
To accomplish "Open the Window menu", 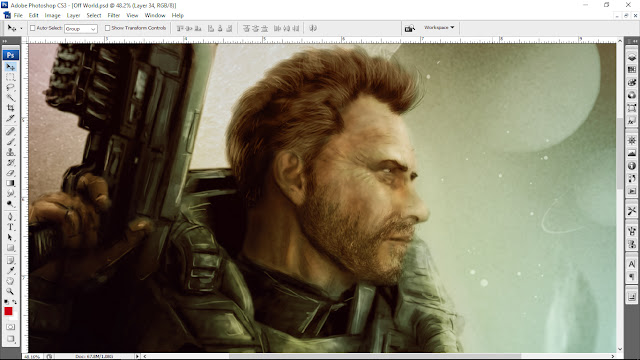I will [155, 16].
